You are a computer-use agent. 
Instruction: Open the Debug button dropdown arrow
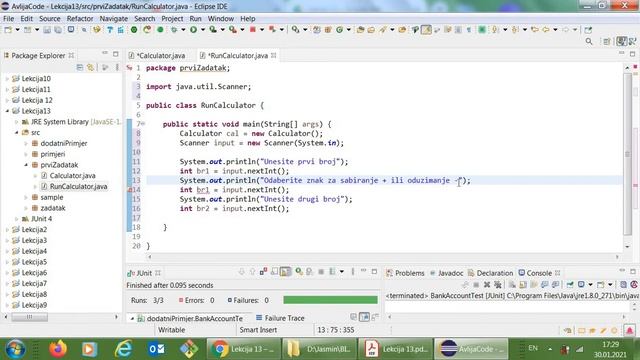click(183, 30)
